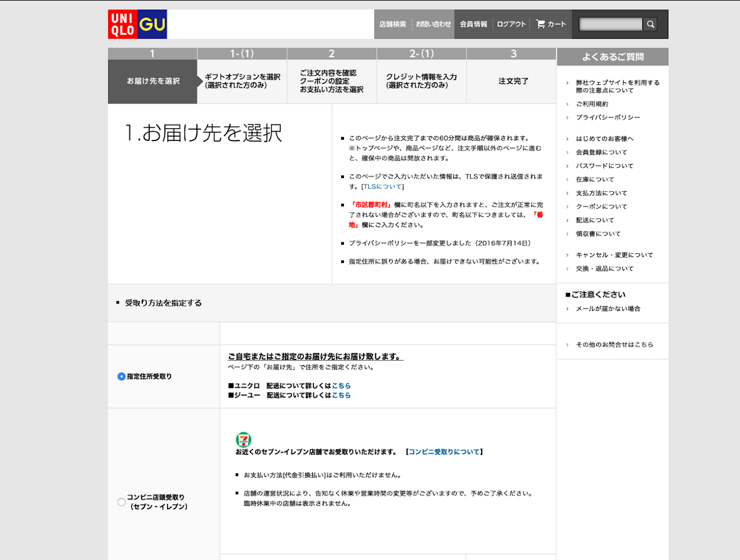Click the Seven-Eleven logo icon
The height and width of the screenshot is (560, 740).
[243, 439]
